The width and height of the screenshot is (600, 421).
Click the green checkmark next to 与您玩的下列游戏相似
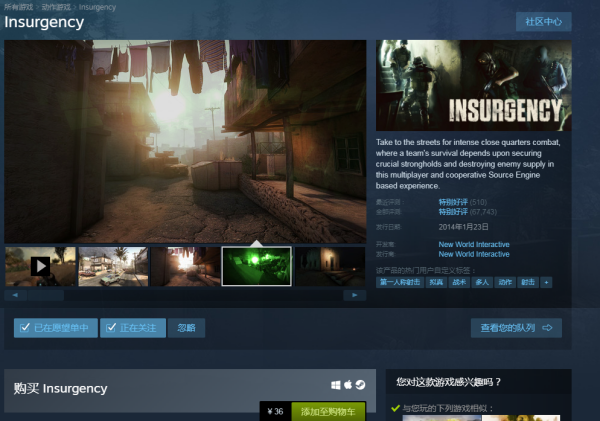coord(396,408)
